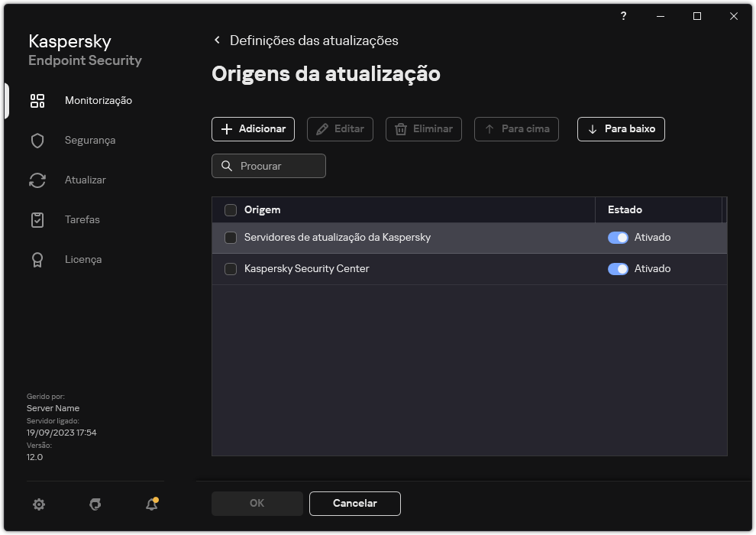
Task: Check the select-all checkbox in the Origem header
Action: pos(230,209)
